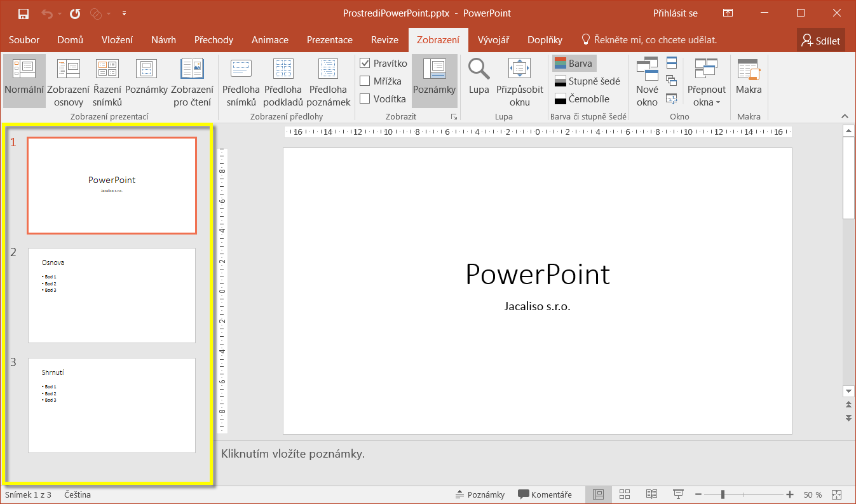Click Přihlásit se sign-in link
Screen dimensions: 856x504
675,13
